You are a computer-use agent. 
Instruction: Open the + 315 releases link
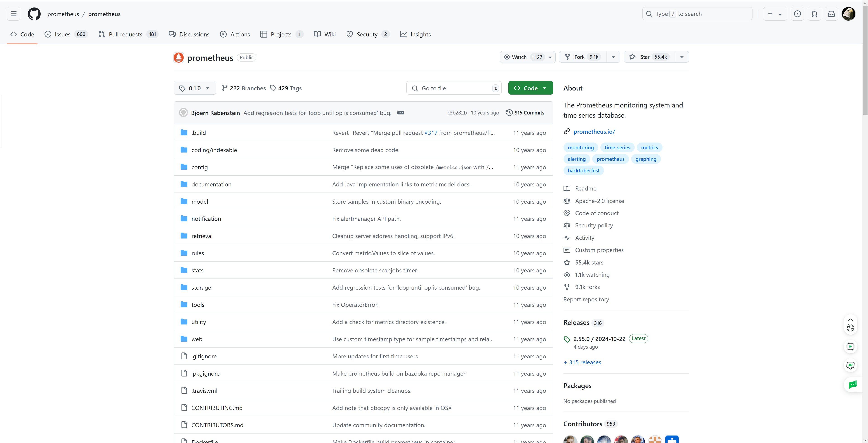(x=582, y=362)
